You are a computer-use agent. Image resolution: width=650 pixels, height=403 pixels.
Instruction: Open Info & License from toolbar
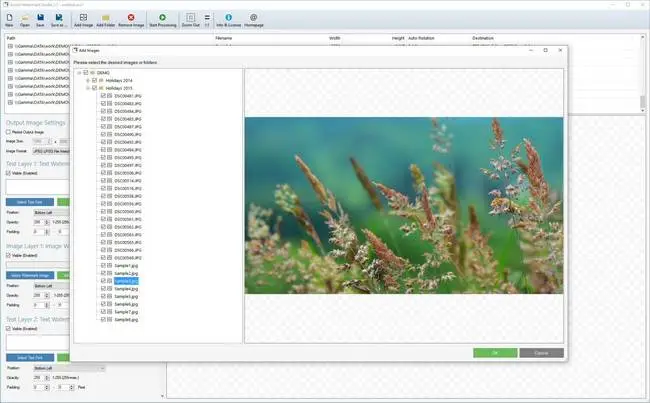(x=229, y=19)
